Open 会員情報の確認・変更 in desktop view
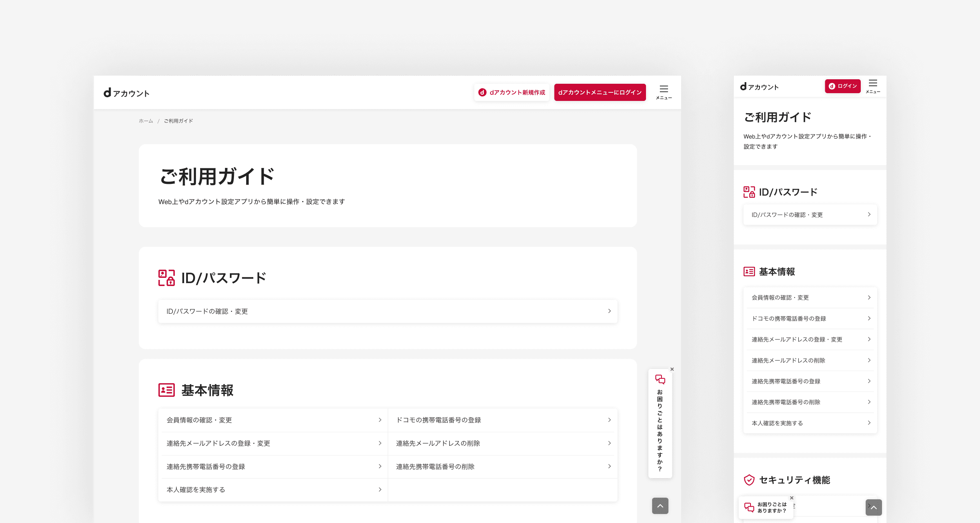This screenshot has width=980, height=523. pos(273,420)
